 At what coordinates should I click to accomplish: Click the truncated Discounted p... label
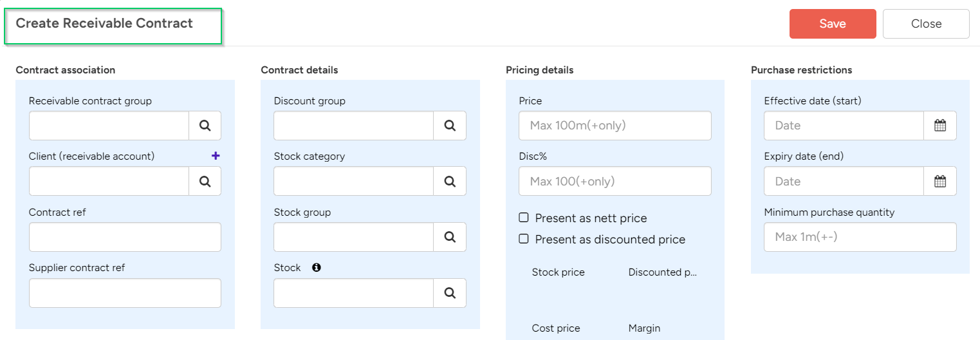[663, 272]
